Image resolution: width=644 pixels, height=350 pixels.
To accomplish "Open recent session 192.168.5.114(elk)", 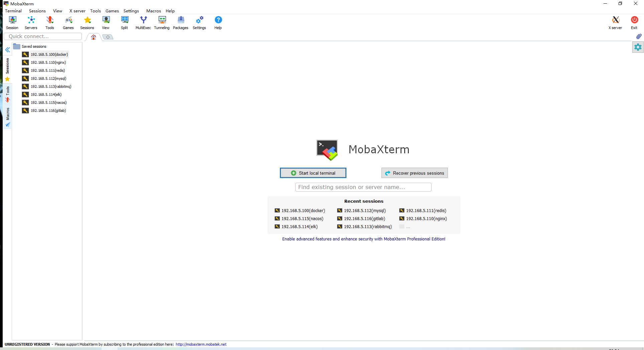I will pyautogui.click(x=296, y=226).
